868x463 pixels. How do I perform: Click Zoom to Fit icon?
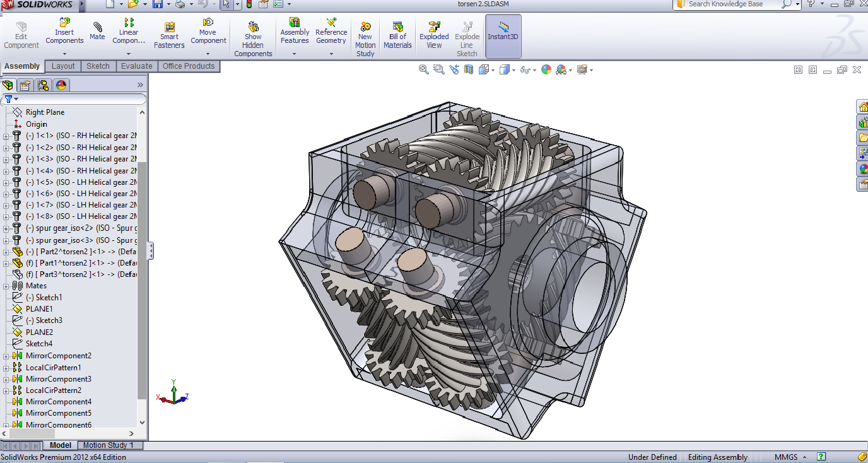424,69
